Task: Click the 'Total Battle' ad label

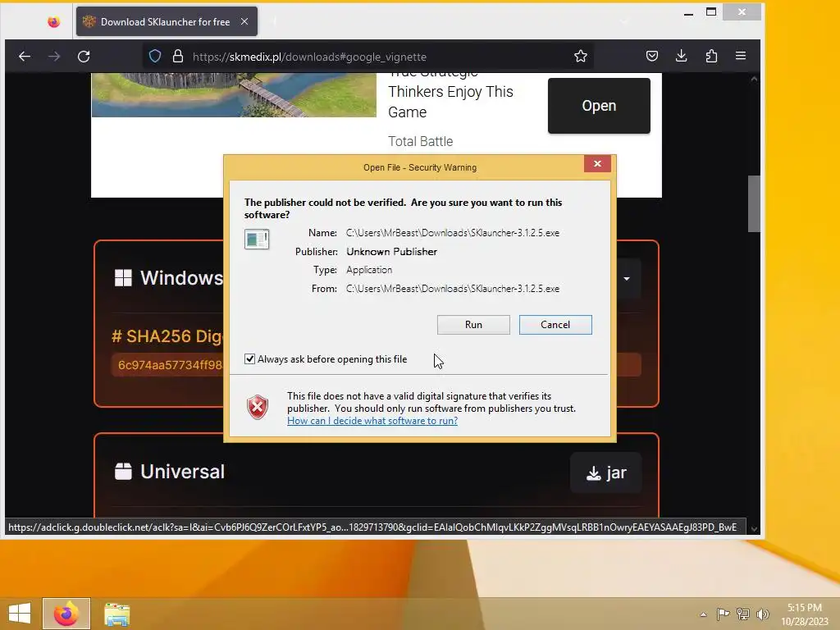Action: pos(421,141)
